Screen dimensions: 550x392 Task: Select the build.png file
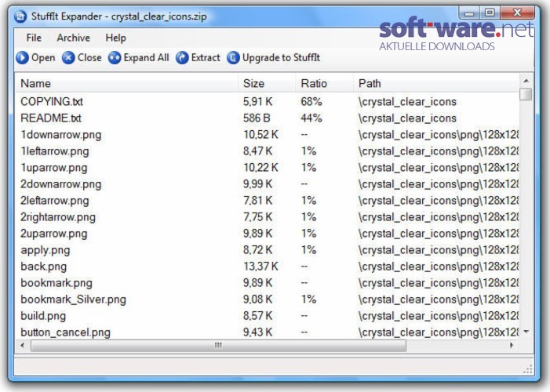tap(43, 316)
